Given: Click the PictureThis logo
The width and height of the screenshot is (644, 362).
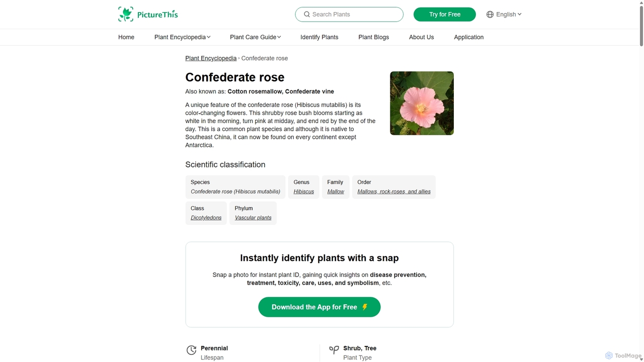Looking at the screenshot, I should (x=148, y=14).
